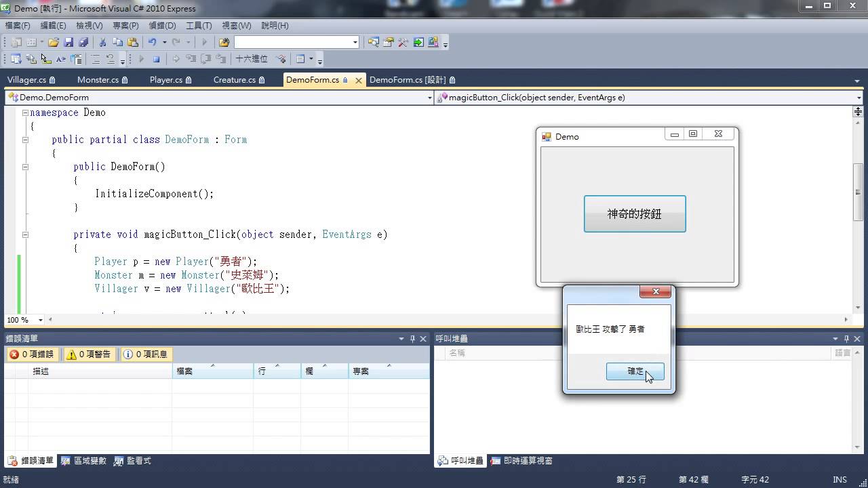Sort error list by 檔案 column
This screenshot has height=488, width=868.
tap(212, 371)
